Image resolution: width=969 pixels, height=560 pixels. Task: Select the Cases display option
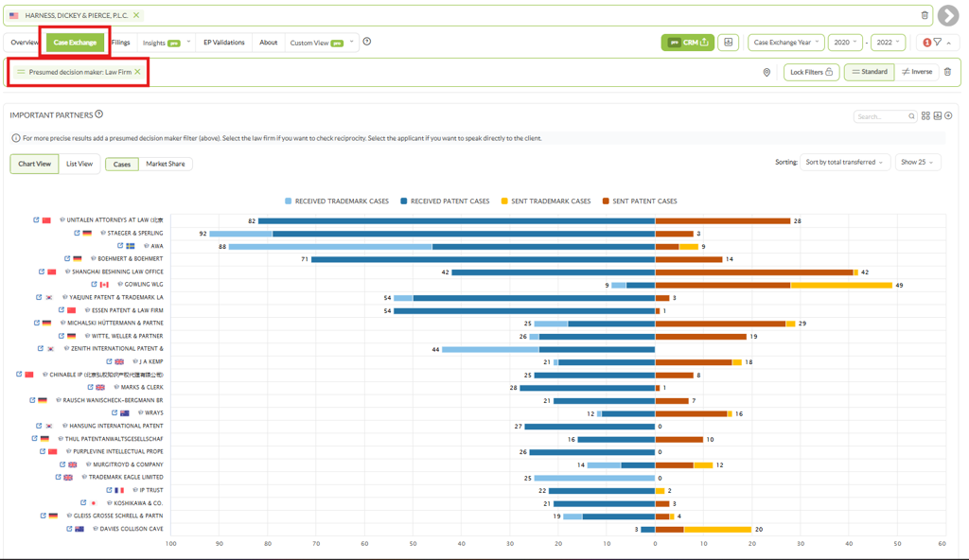pyautogui.click(x=122, y=164)
